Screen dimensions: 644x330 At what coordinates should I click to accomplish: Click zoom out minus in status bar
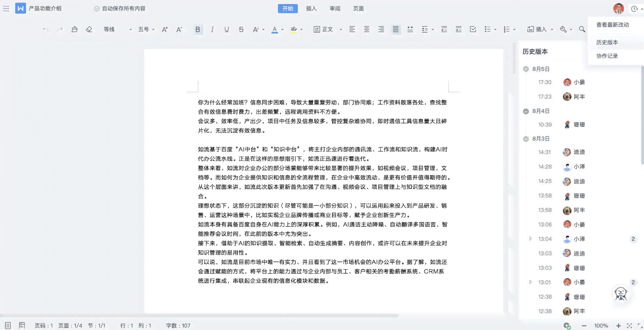584,325
